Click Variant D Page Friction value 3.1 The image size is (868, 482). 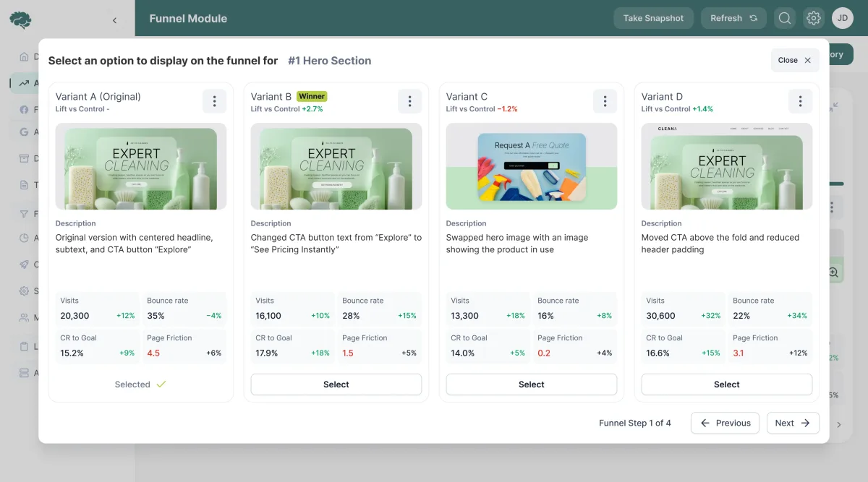pyautogui.click(x=739, y=353)
